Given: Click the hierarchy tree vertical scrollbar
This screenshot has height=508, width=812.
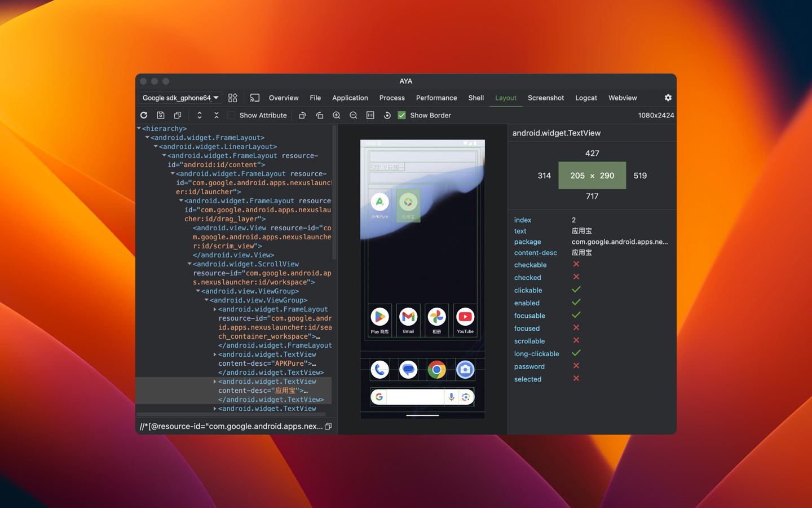Looking at the screenshot, I should tap(334, 192).
